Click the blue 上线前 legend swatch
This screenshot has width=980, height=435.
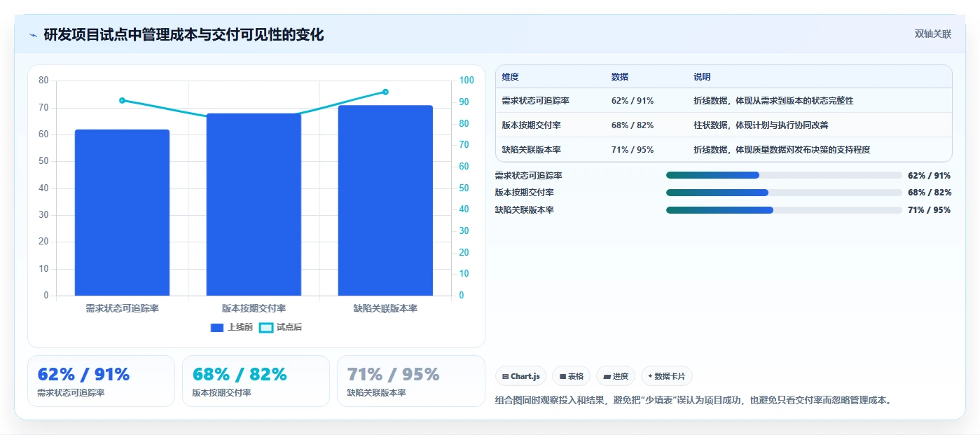(x=217, y=328)
